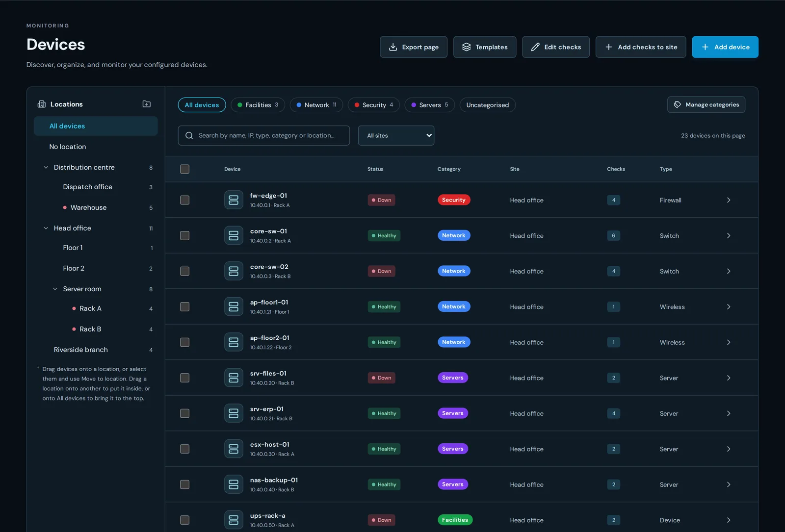Click the search magnifier icon

click(189, 135)
